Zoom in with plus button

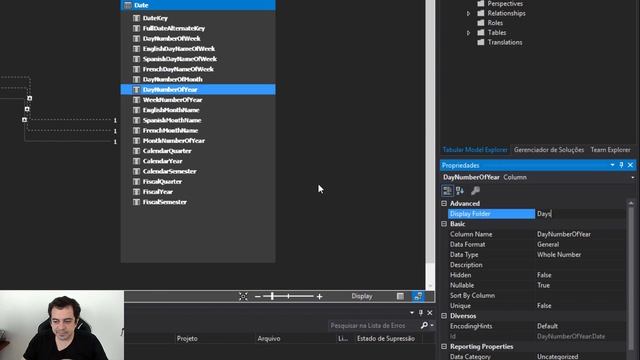[x=320, y=297]
